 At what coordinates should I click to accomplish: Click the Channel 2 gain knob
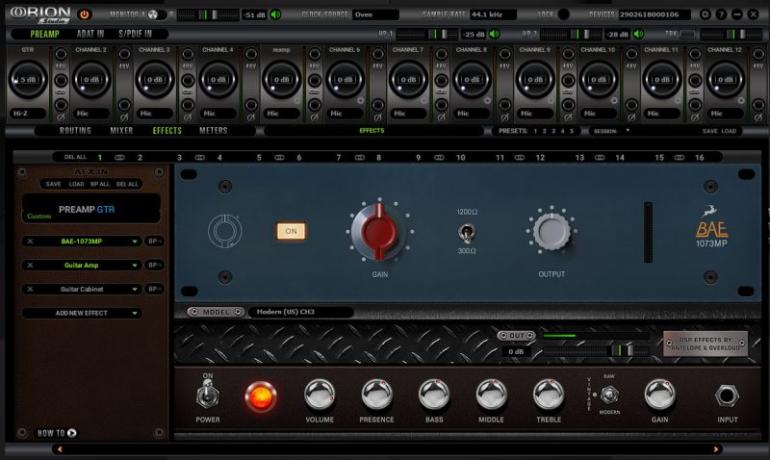tap(91, 80)
